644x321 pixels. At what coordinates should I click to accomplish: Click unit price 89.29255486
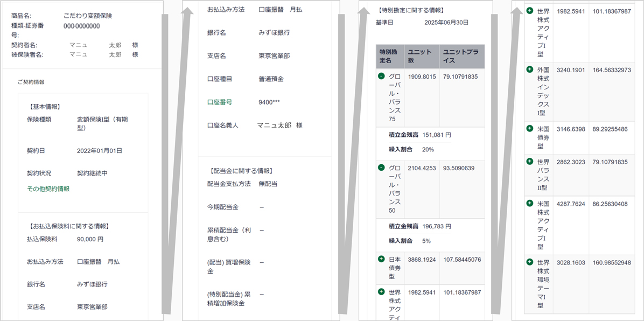[610, 129]
